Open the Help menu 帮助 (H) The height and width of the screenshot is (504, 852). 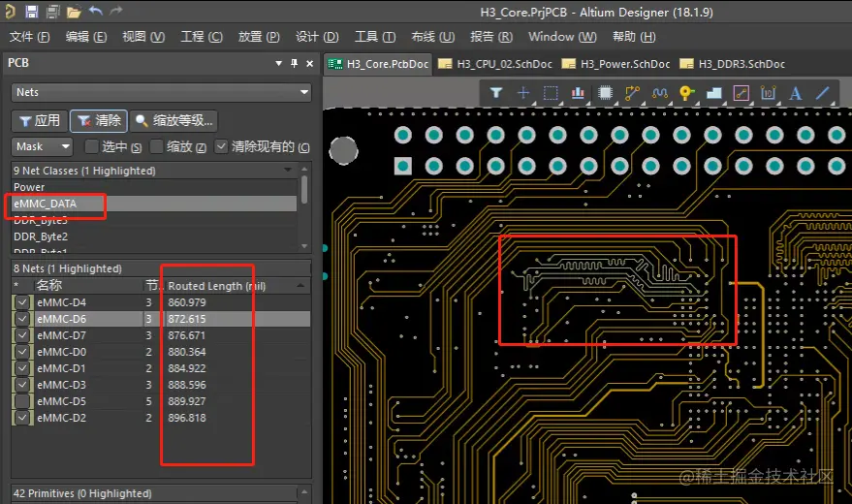[x=634, y=37]
